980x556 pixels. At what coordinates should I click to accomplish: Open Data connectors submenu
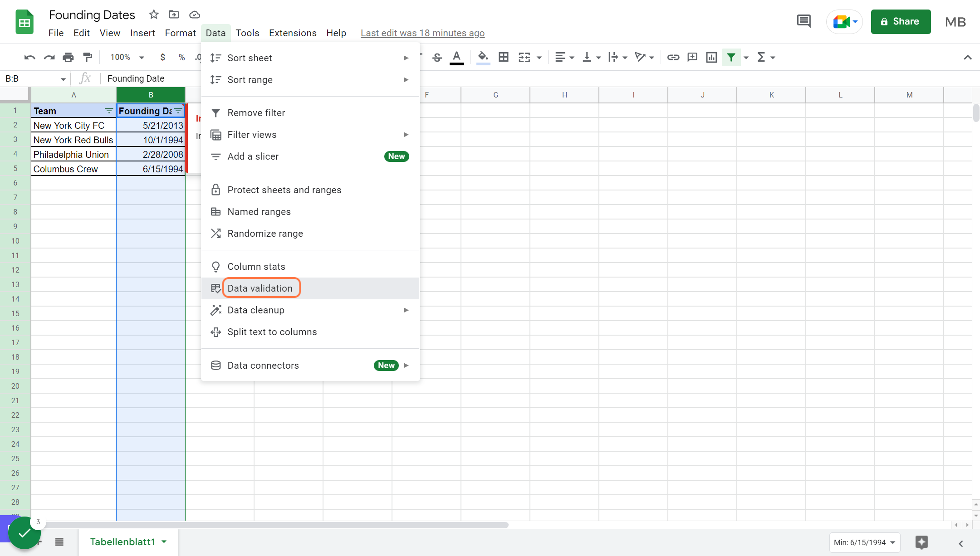(x=310, y=366)
